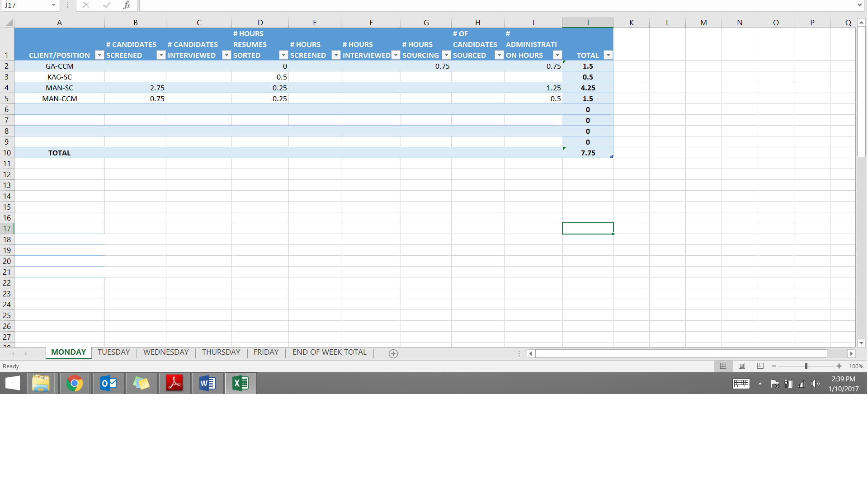Screen dimensions: 868x488
Task: Open Google Chrome from the taskbar
Action: pyautogui.click(x=75, y=384)
